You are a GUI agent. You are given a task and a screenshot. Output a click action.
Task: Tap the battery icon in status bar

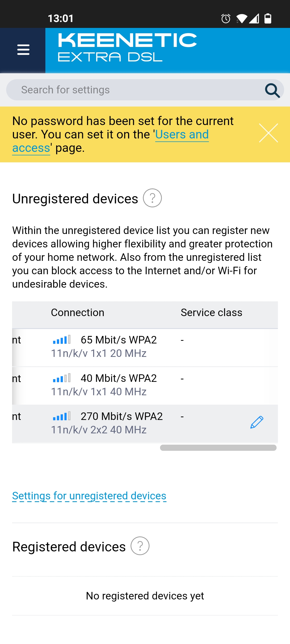(268, 18)
